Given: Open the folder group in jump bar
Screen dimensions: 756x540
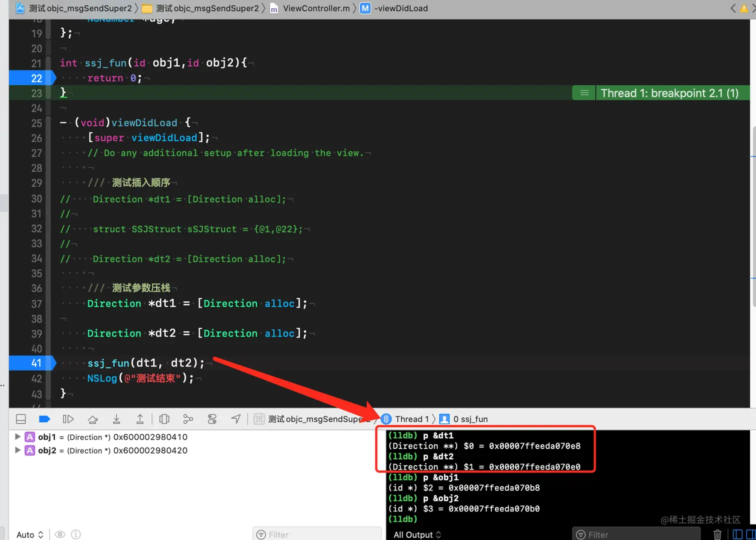Looking at the screenshot, I should click(x=200, y=8).
